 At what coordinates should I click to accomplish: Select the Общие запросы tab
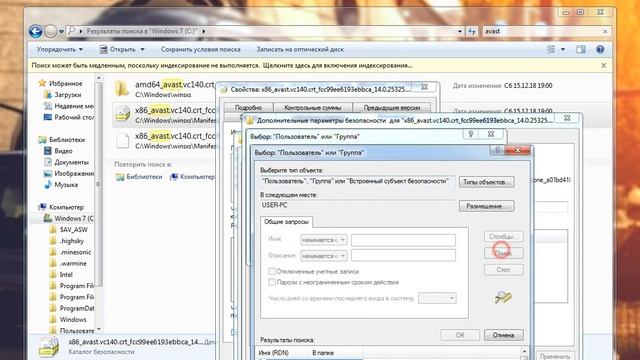point(286,222)
